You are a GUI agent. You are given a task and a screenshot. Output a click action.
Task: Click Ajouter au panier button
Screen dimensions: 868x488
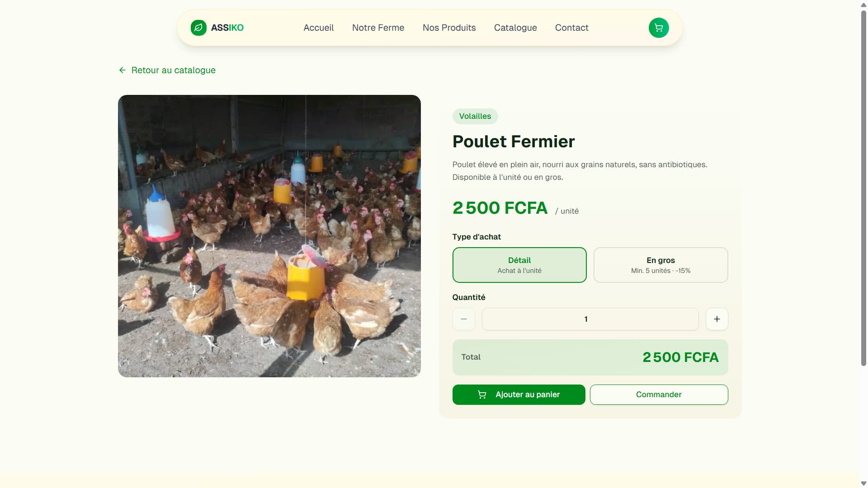tap(519, 394)
